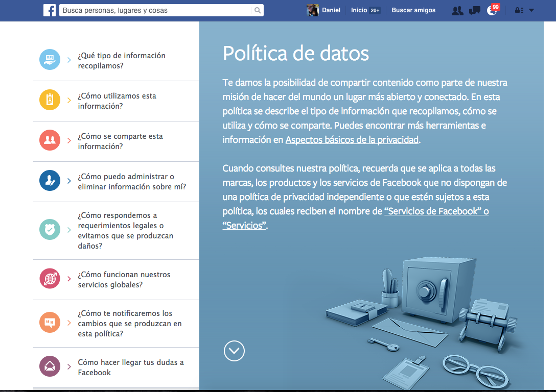Open 'Cómo hacer llegar tus dudas a Facebook'
Screen dimensions: 556x392
(x=131, y=367)
